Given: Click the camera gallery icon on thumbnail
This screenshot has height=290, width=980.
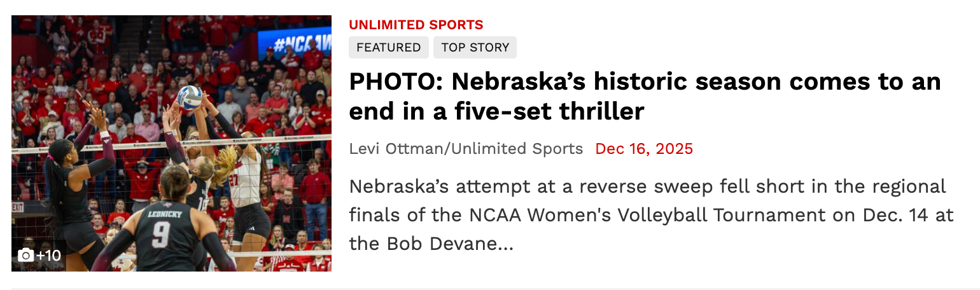Looking at the screenshot, I should 25,256.
